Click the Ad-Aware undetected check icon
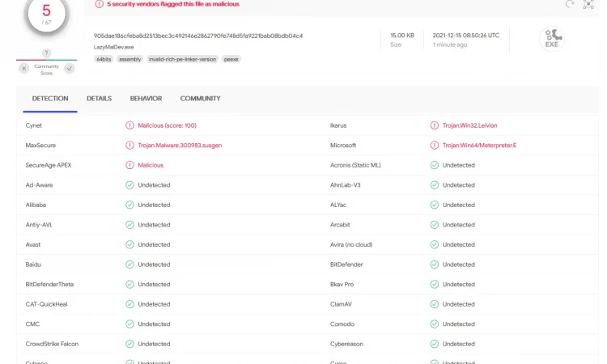Viewport: 607px width, 364px height. click(129, 185)
